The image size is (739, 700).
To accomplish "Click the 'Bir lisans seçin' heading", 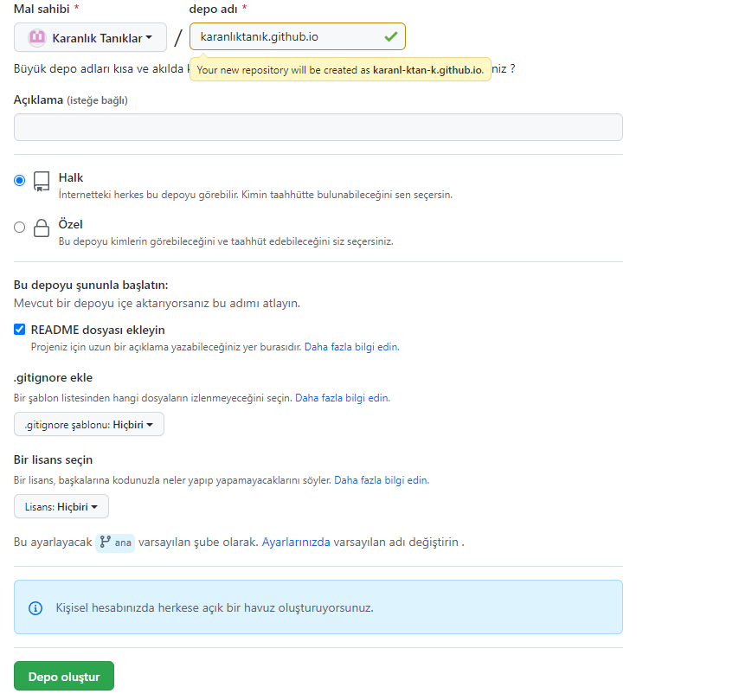I will pos(54,459).
